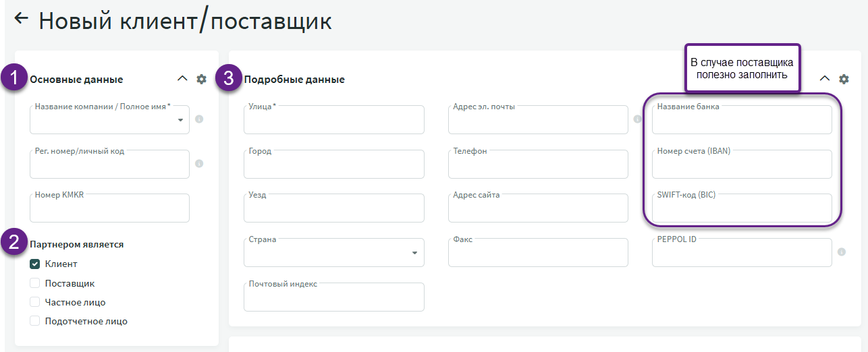Image resolution: width=868 pixels, height=352 pixels.
Task: Click into the Номер счета (IBAN) field
Action: click(741, 165)
